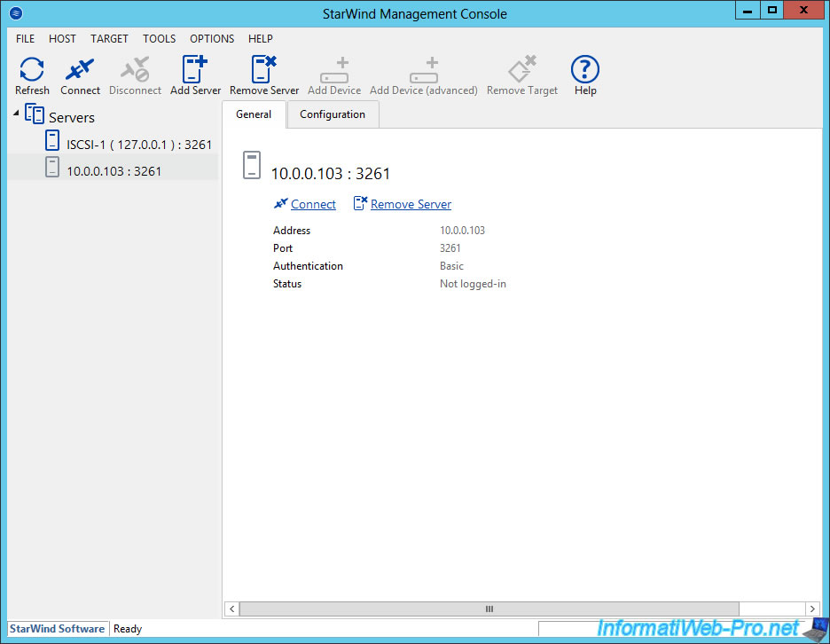The height and width of the screenshot is (644, 830).
Task: Collapse the Servers tree node
Action: click(17, 114)
